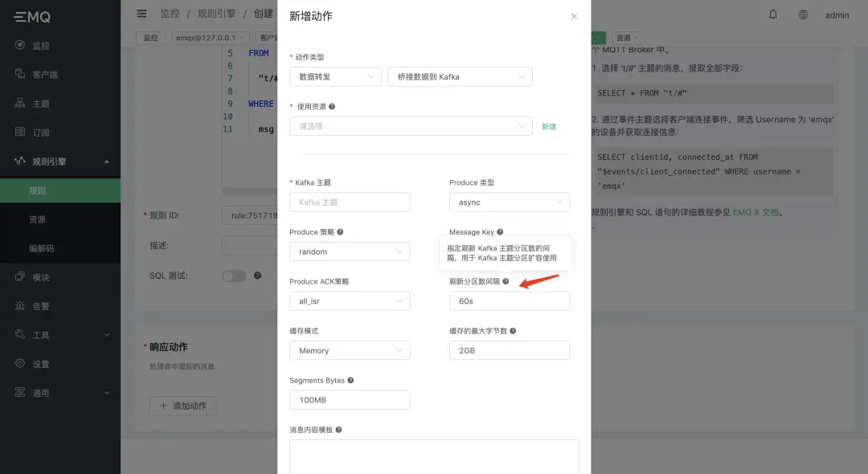Click the Kafka 主题 input field
The width and height of the screenshot is (868, 474).
coord(350,202)
